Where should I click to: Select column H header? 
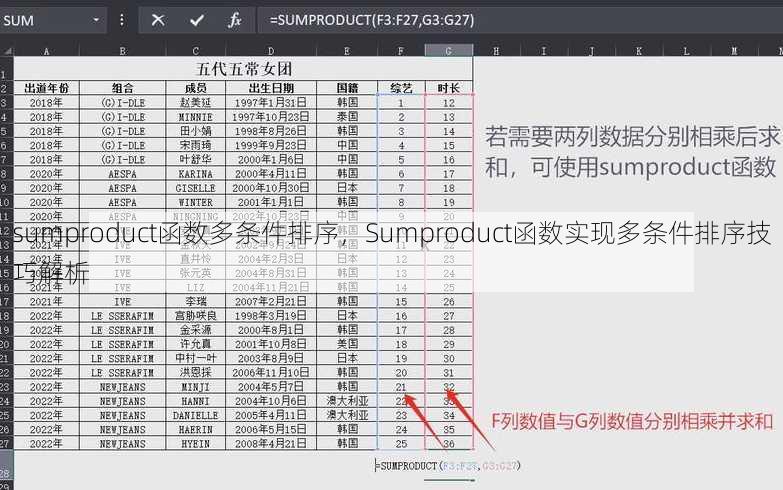[496, 51]
